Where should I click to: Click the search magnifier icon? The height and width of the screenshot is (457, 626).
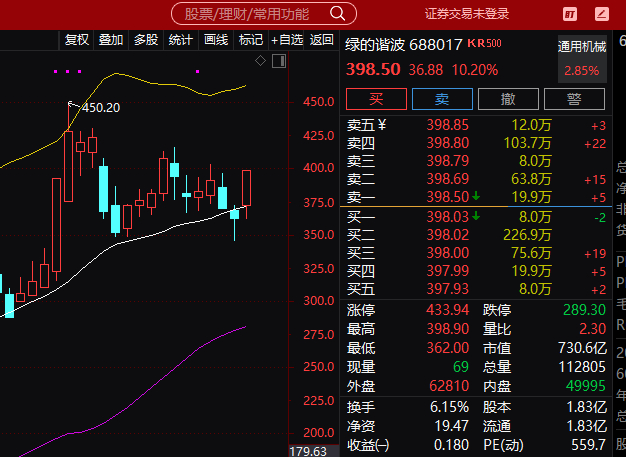point(337,14)
